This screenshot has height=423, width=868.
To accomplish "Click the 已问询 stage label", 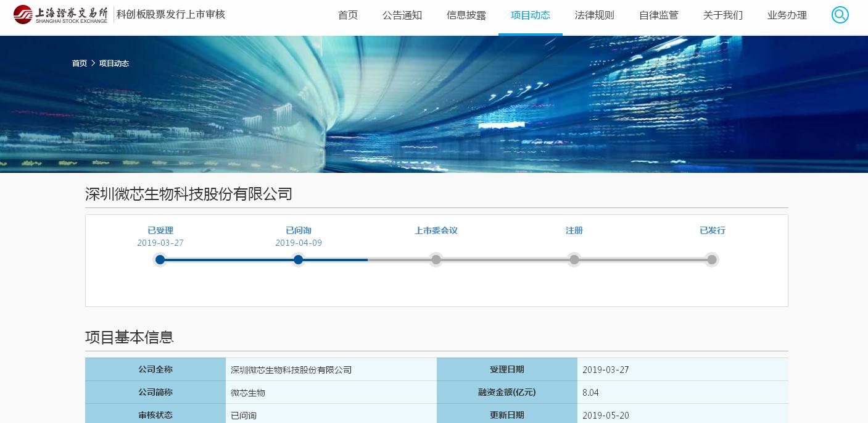I will (299, 230).
